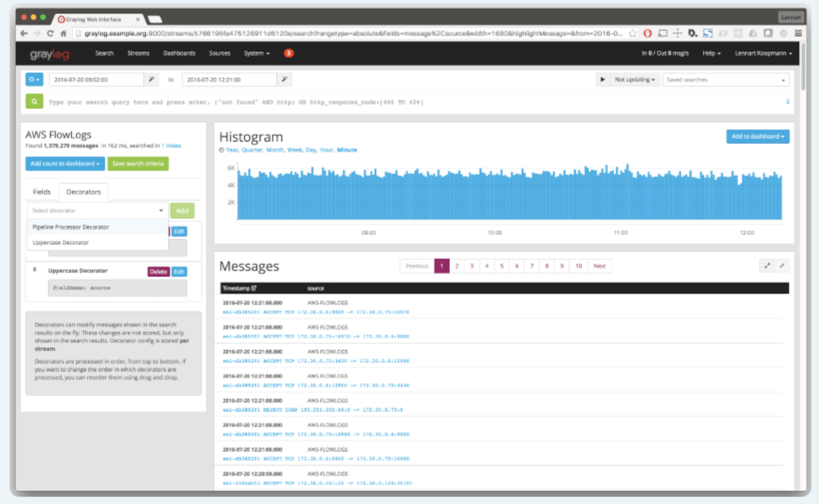The image size is (819, 504).
Task: Open the Dashboards page
Action: click(x=179, y=53)
